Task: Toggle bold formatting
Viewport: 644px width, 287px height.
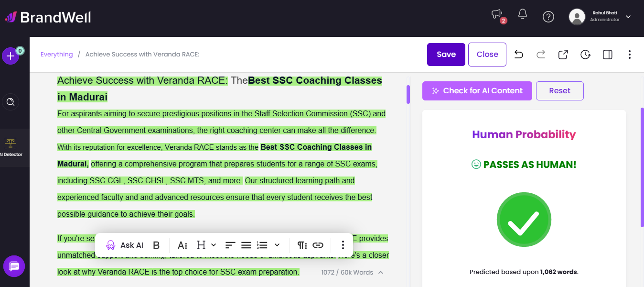Action: pyautogui.click(x=156, y=245)
